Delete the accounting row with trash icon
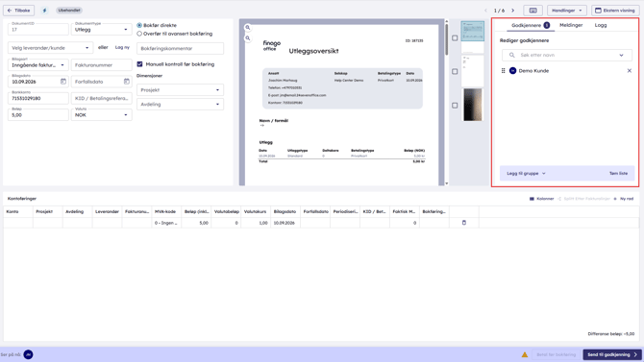Viewport: 644px width, 362px height. (464, 223)
